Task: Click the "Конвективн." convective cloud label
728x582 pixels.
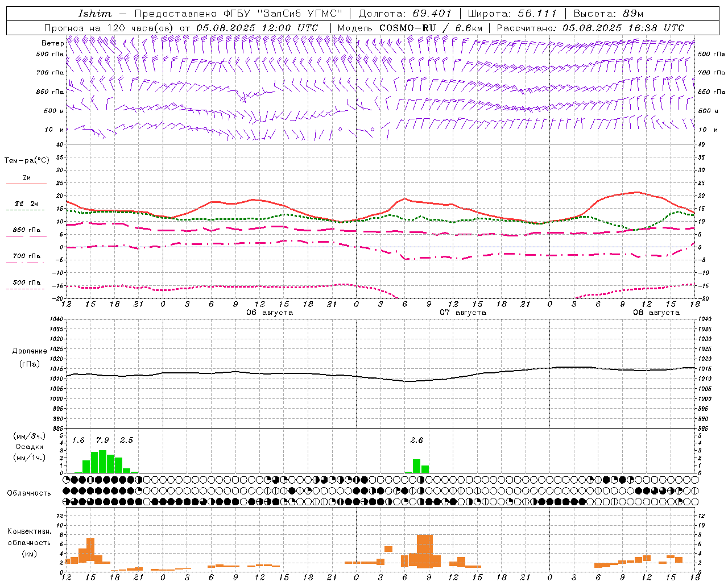Action: (x=29, y=531)
